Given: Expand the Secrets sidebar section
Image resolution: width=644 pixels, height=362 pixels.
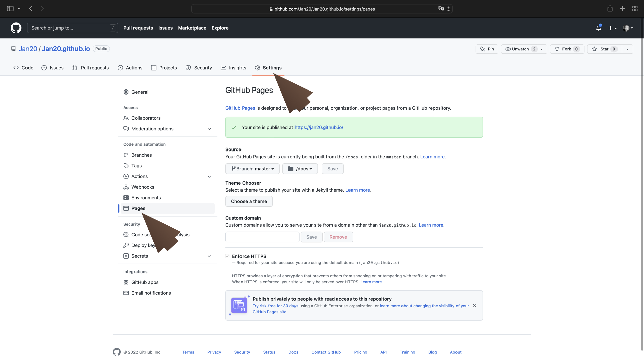Looking at the screenshot, I should coord(209,256).
